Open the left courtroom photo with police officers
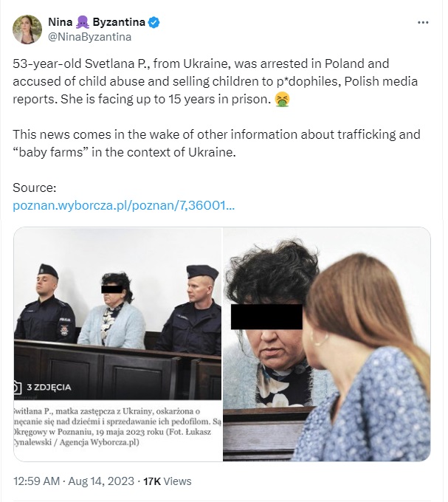The height and width of the screenshot is (502, 448). [x=118, y=344]
